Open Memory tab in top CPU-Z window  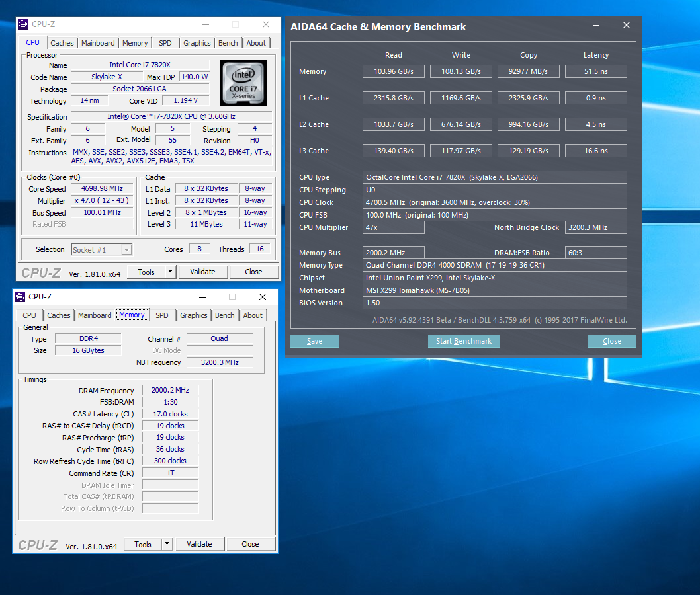pos(135,43)
